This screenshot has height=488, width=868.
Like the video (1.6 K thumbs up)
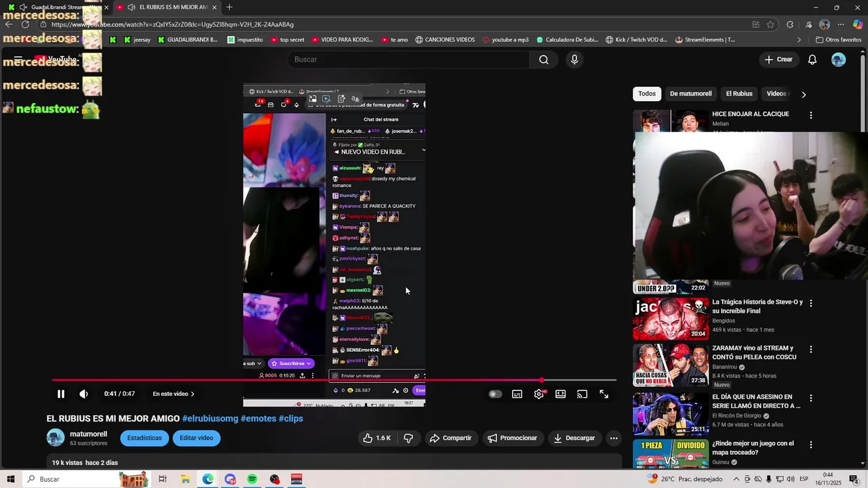378,438
